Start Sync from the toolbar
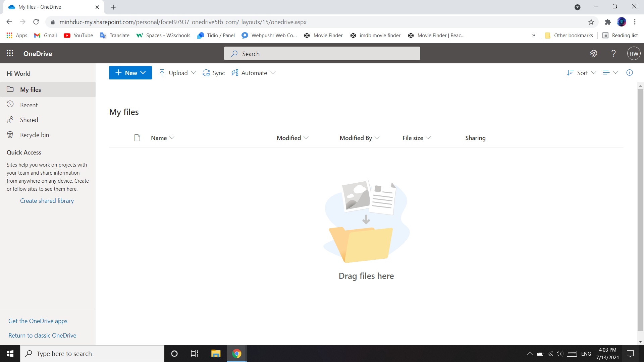The image size is (644, 362). [213, 73]
